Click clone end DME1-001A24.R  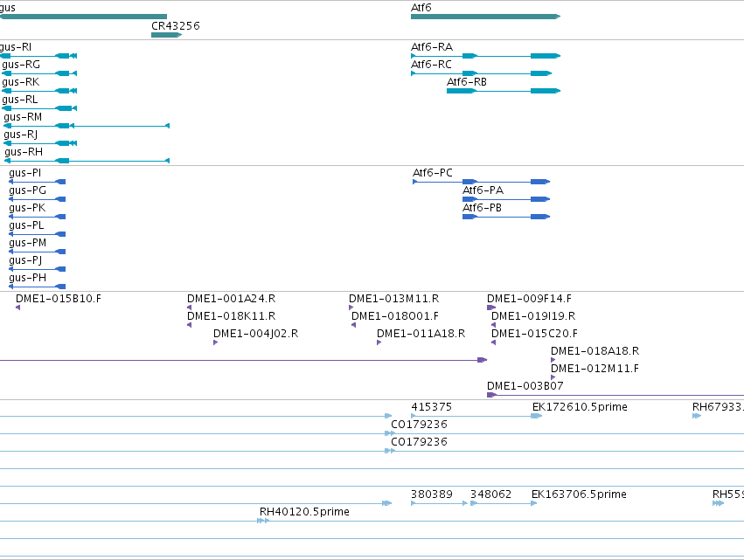click(x=190, y=308)
